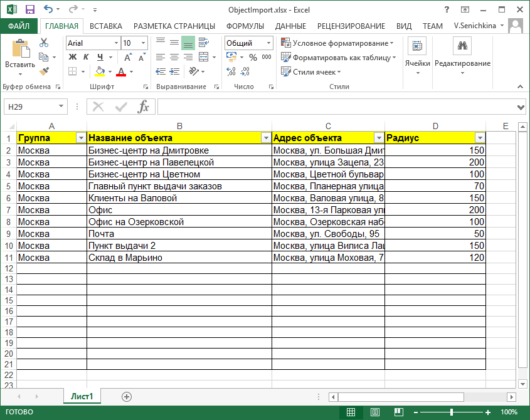
Task: Click the Format Painter brush icon
Action: 44,71
